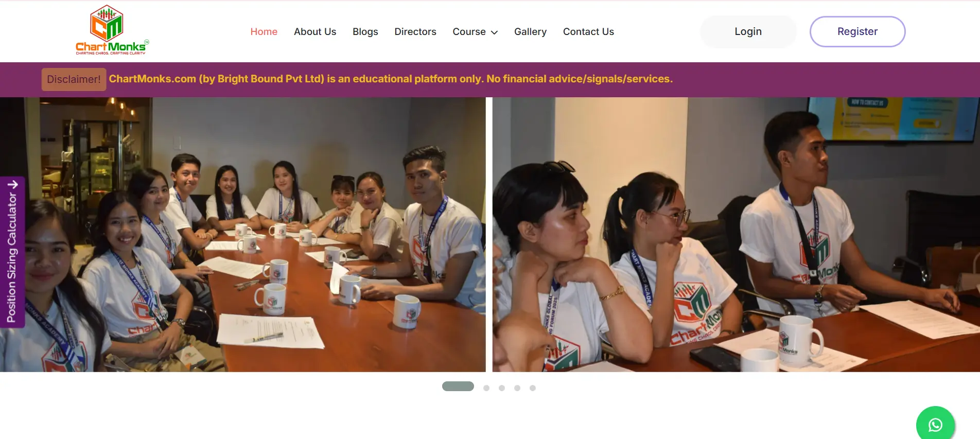Open the Position Sizing Calculator side tab
This screenshot has height=439, width=980.
click(x=12, y=252)
